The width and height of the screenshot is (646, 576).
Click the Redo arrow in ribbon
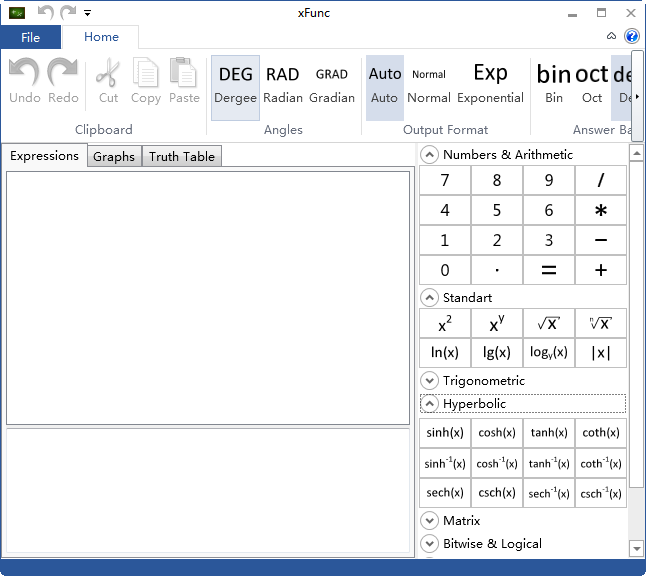(63, 82)
